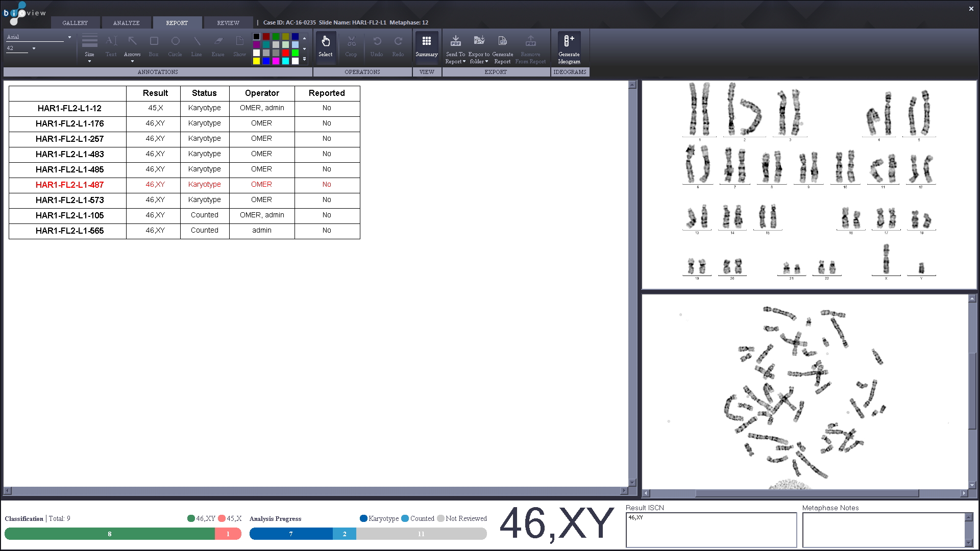The height and width of the screenshot is (551, 980).
Task: Click the Reported column header
Action: coord(327,93)
